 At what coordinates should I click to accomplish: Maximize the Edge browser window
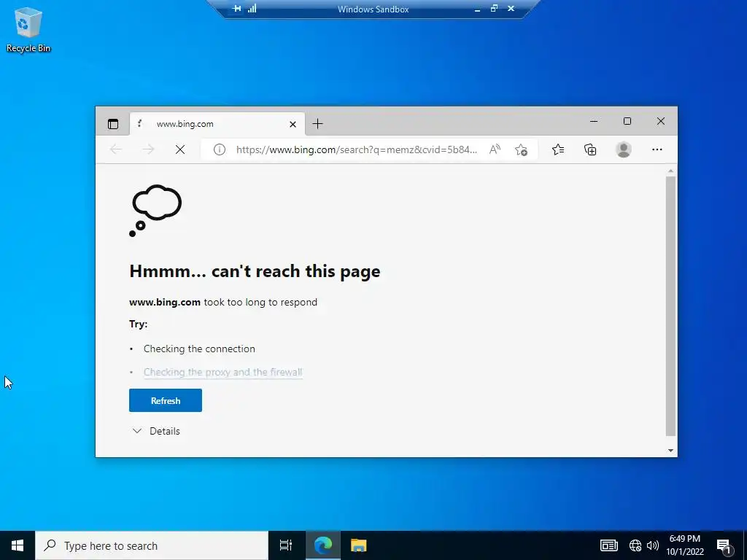coord(627,122)
